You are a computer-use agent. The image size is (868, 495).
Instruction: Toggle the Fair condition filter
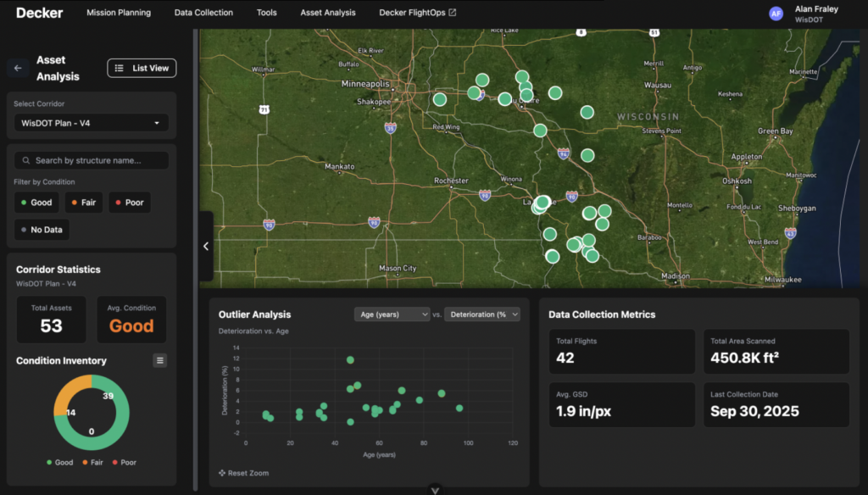point(83,203)
